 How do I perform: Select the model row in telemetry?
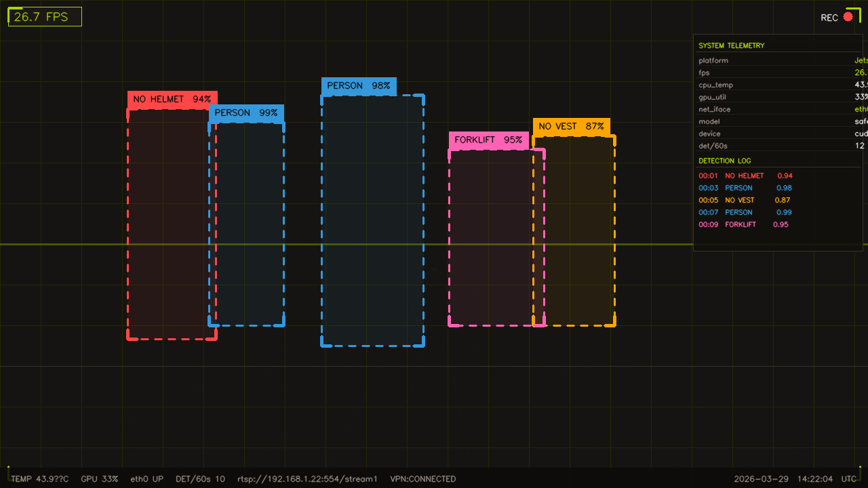pos(746,121)
